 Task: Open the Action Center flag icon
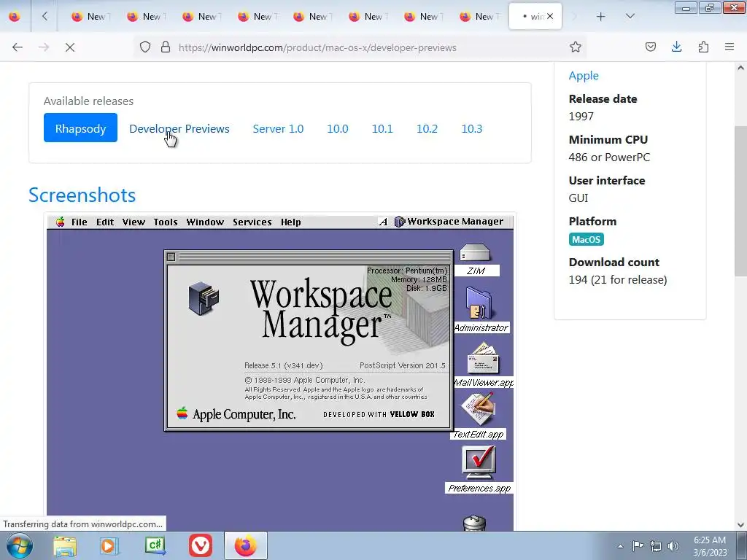coord(638,545)
